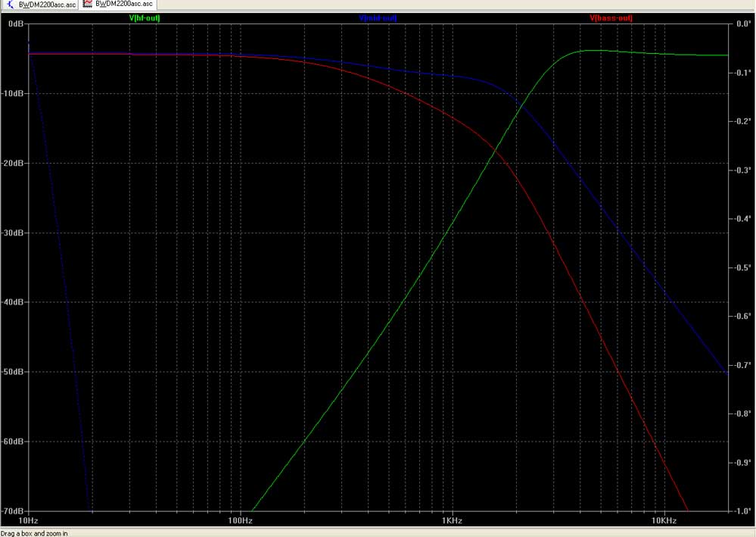Screen dimensions: 756x537
Task: Select the waveform plot BWDM2200asc.asc tab
Action: pyautogui.click(x=118, y=4)
